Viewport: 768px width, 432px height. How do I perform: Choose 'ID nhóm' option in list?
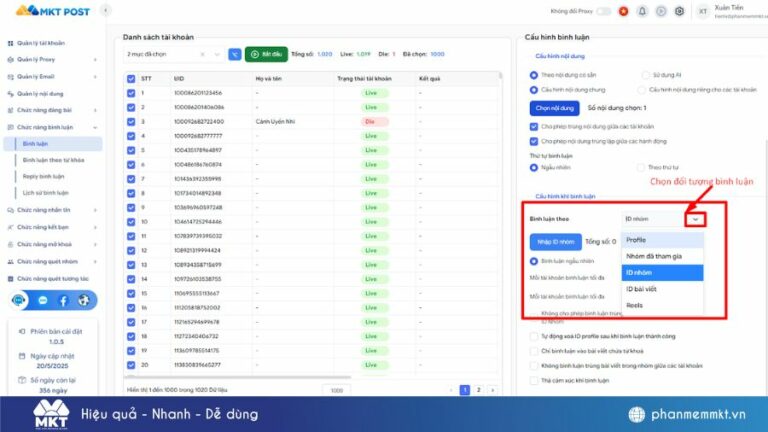(x=662, y=273)
